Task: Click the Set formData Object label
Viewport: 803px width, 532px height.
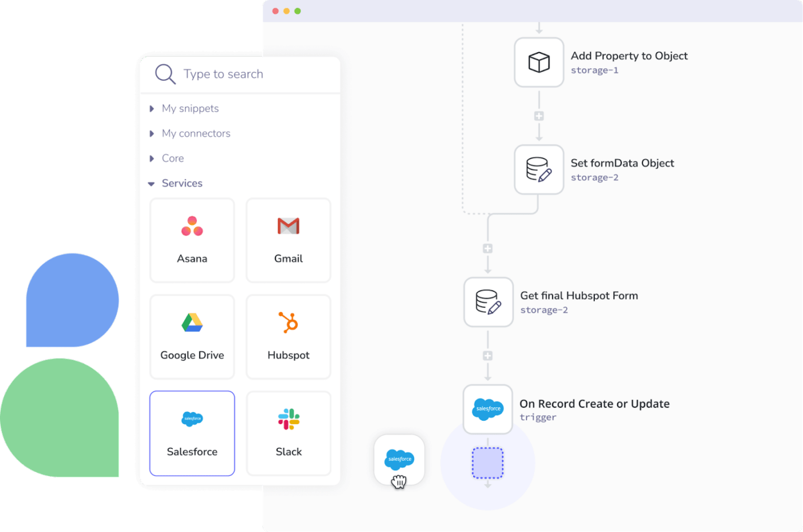Action: pos(622,163)
